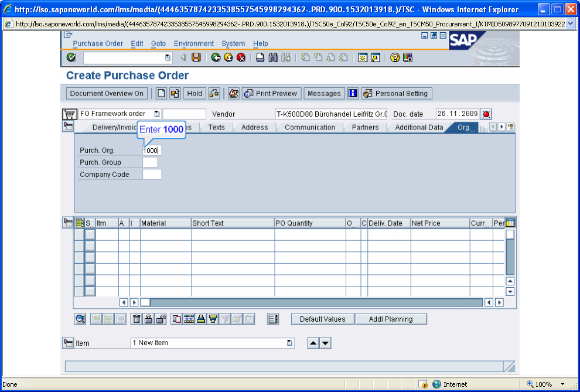Screen dimensions: 580x392
Task: Click the red icon next to Doc. date
Action: pos(486,114)
